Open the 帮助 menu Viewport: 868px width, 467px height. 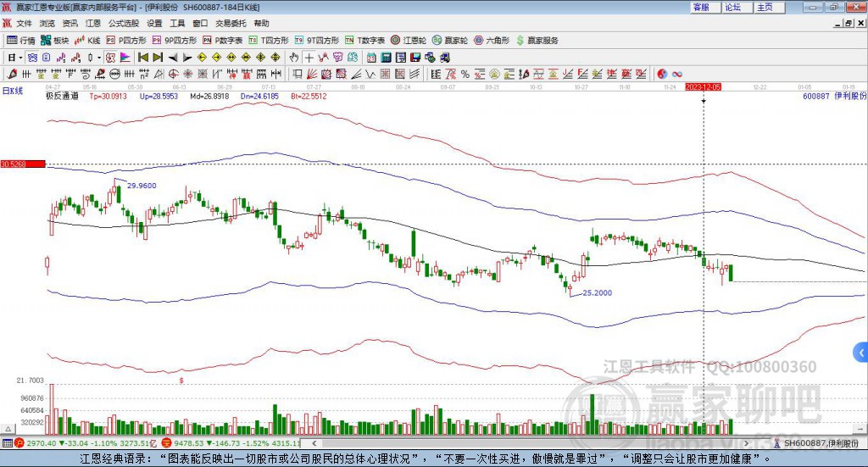click(x=261, y=23)
